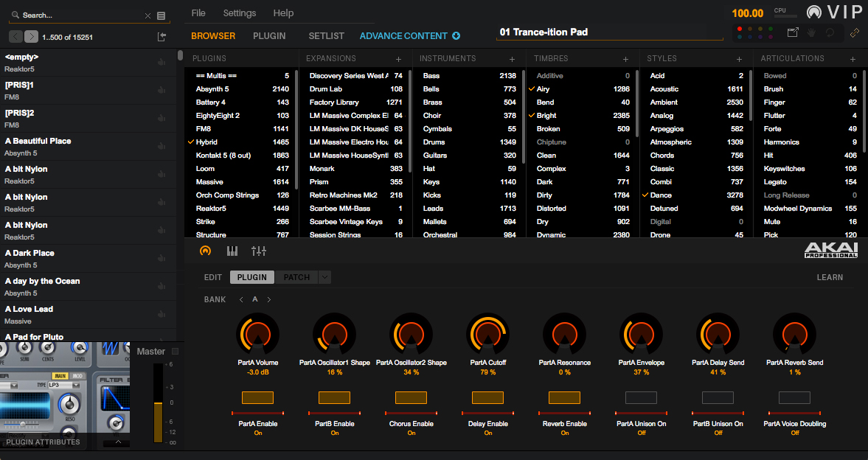
Task: Click MOD button in plugin preview
Action: (77, 376)
